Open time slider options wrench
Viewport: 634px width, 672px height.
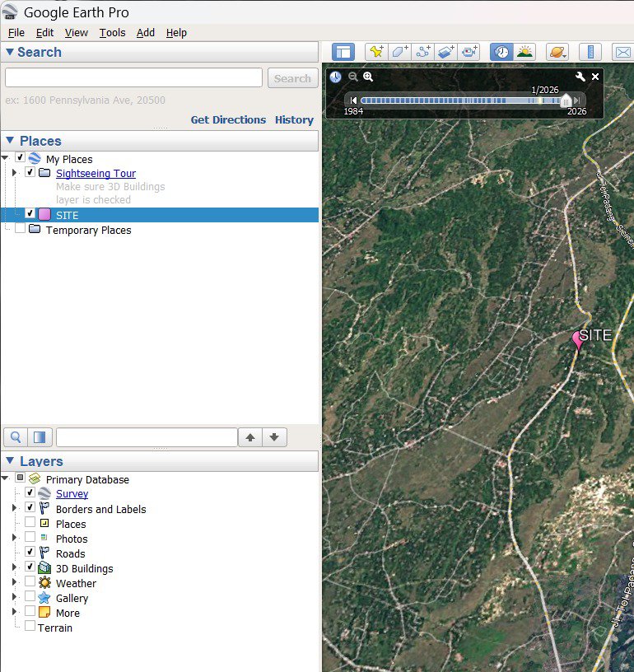point(580,77)
